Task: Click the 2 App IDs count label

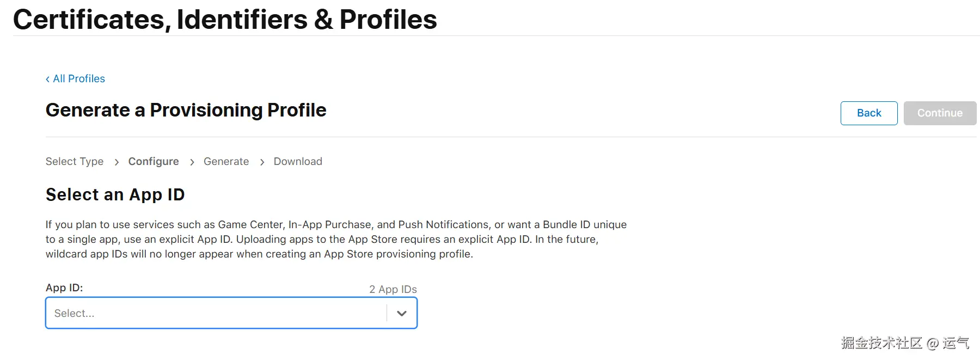Action: (393, 290)
